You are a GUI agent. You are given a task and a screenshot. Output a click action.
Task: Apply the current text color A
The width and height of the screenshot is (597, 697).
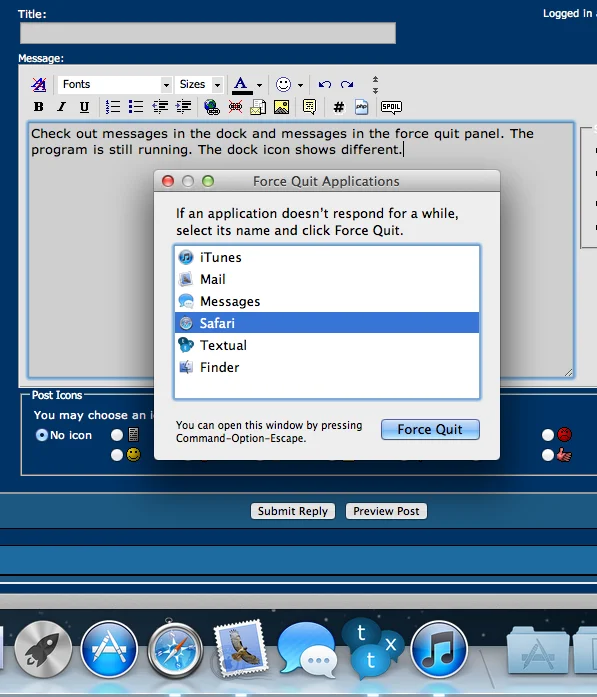click(x=242, y=85)
